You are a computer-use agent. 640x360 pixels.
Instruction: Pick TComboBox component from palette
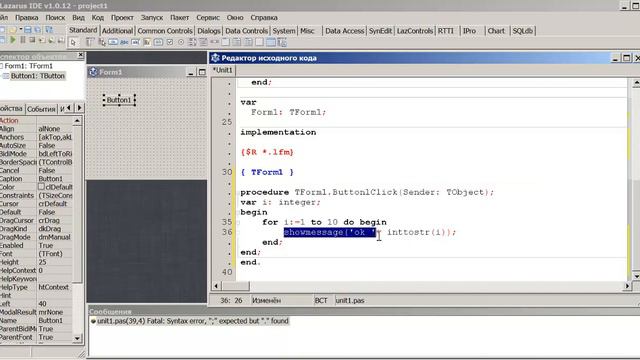(x=203, y=42)
